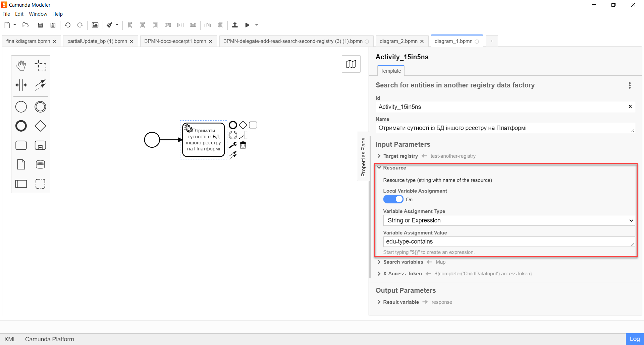
Task: Create a collapsed Subprocess from palette
Action: click(x=40, y=145)
